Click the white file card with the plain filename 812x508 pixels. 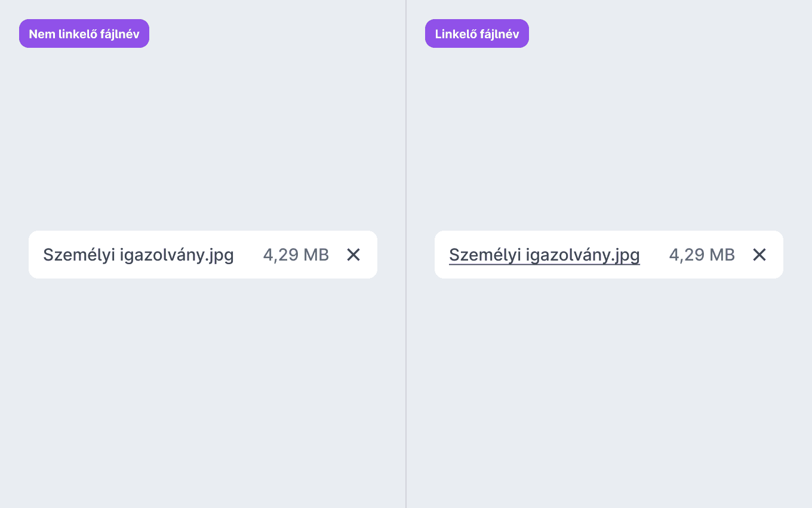[x=203, y=255]
